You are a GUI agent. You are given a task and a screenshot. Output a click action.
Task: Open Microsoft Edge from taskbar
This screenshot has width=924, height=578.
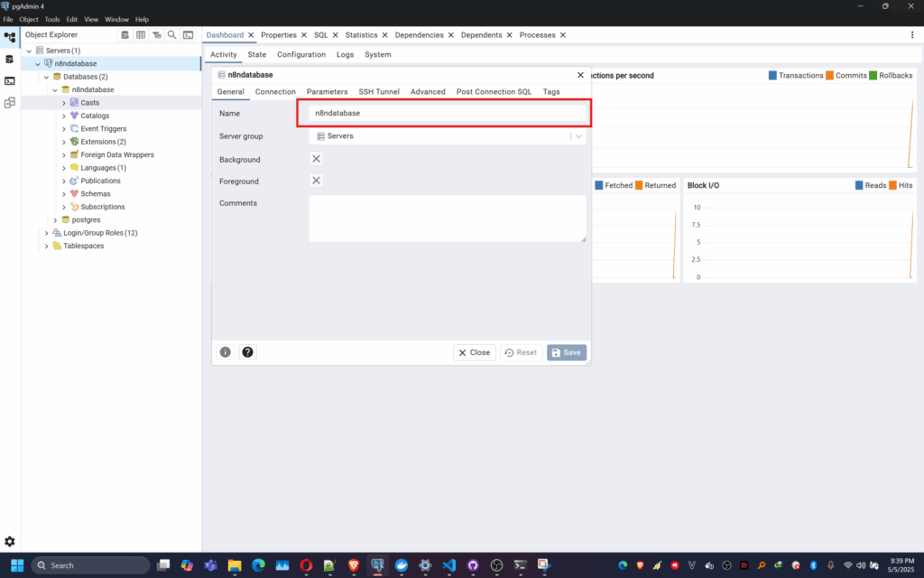tap(259, 565)
